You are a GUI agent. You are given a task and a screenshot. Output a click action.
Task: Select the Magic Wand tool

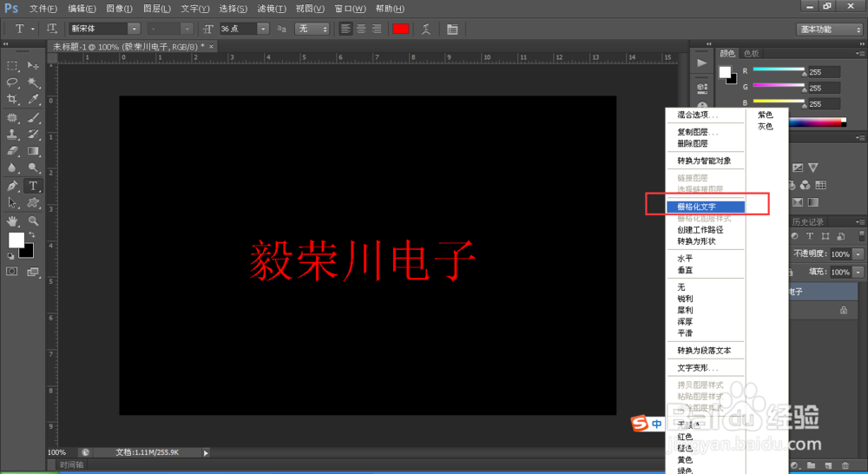click(x=33, y=82)
